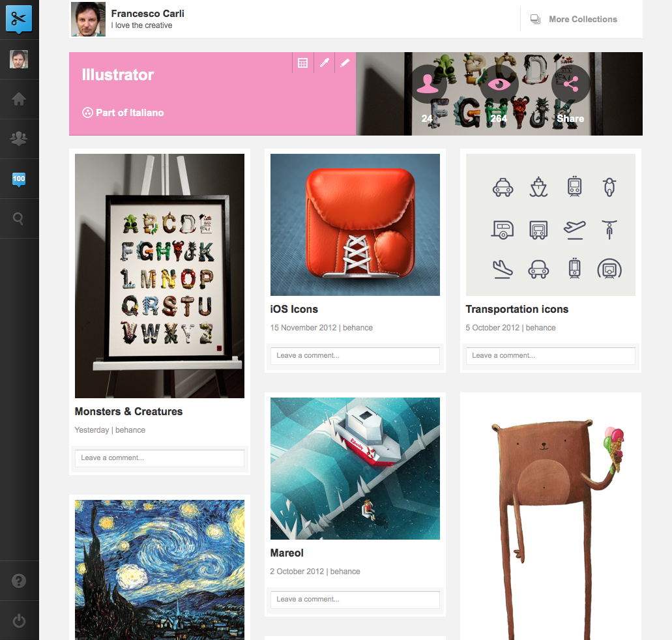Viewport: 672px width, 640px height.
Task: Click the power logout icon
Action: coord(19,620)
